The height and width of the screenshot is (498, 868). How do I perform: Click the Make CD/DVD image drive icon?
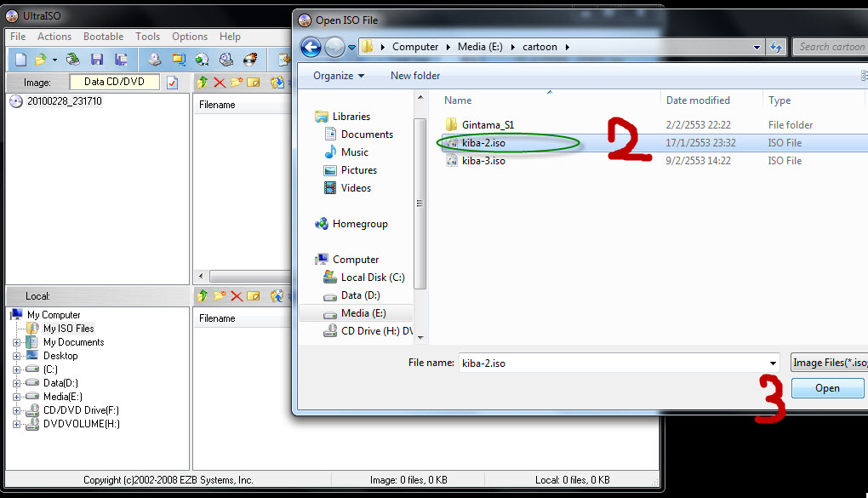click(x=154, y=60)
